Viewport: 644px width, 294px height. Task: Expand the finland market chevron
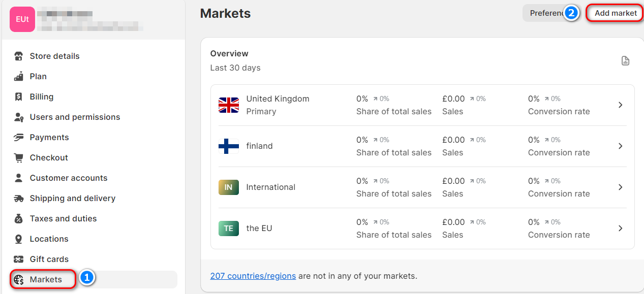(x=620, y=146)
